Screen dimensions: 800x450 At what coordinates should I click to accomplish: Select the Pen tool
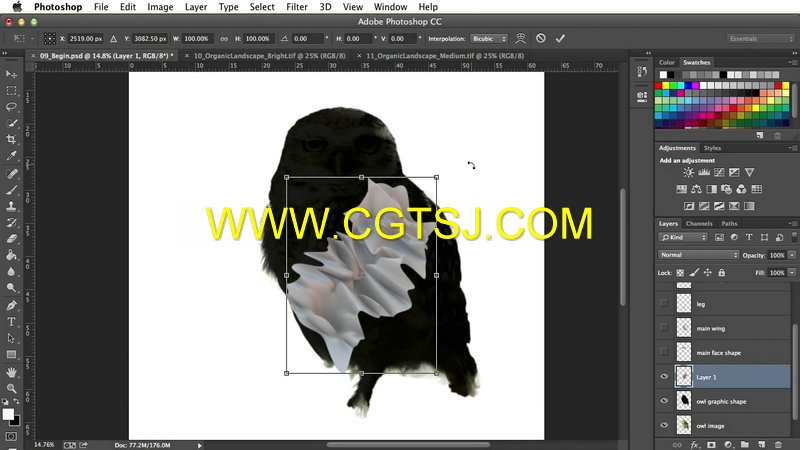coord(11,306)
